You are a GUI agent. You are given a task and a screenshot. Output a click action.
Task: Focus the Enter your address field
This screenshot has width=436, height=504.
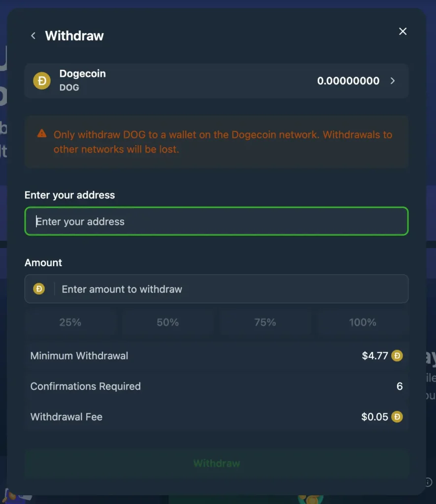click(x=217, y=221)
